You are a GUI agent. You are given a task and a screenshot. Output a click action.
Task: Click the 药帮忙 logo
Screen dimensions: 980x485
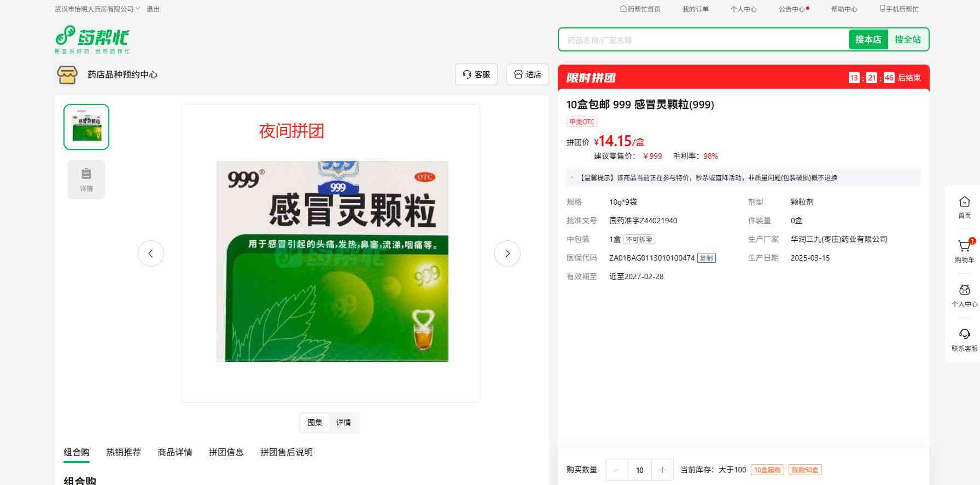[92, 39]
